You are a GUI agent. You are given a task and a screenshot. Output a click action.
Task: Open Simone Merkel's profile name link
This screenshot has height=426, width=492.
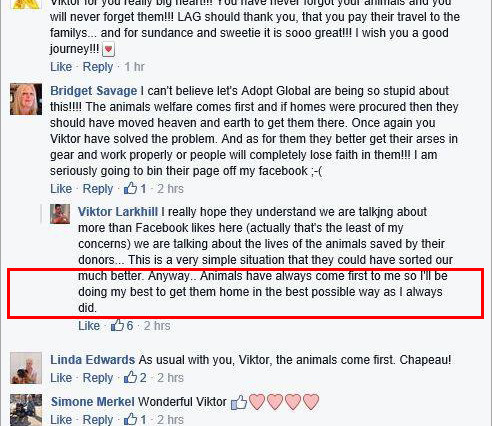pos(93,402)
